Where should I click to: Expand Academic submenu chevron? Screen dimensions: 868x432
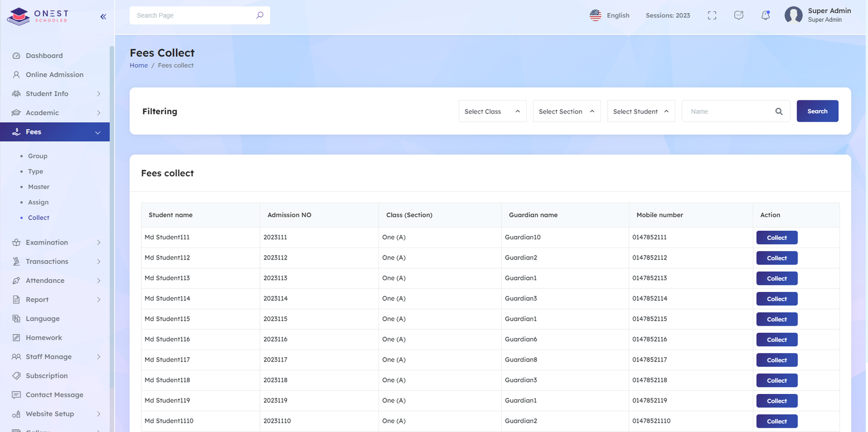pyautogui.click(x=99, y=113)
